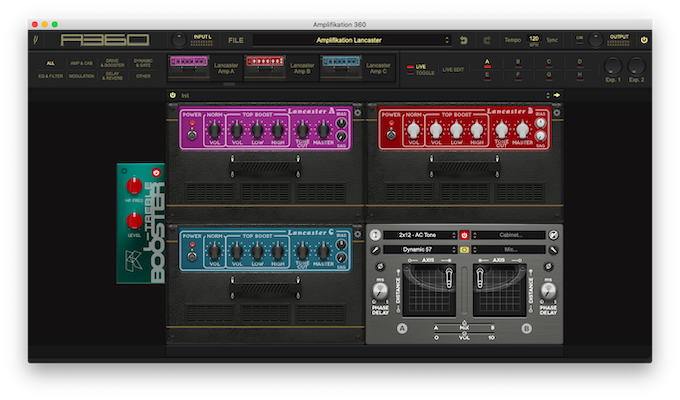
Task: Click the Tempo 120 BPM field
Action: (534, 41)
